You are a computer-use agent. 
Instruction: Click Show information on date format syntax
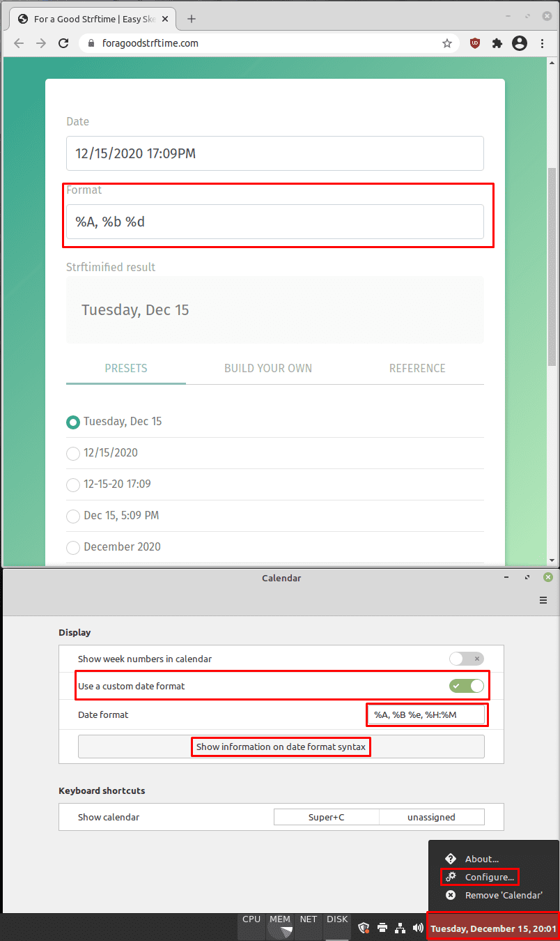click(281, 747)
